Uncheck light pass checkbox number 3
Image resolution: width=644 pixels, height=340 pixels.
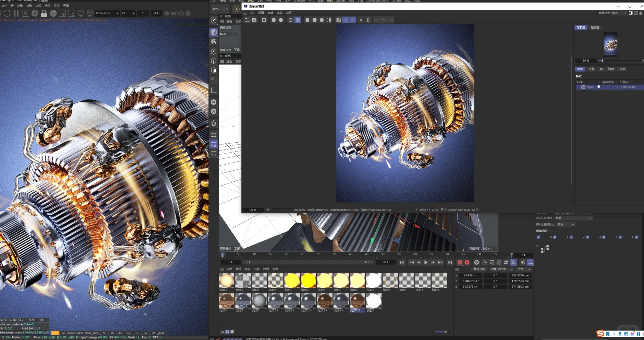click(x=604, y=237)
